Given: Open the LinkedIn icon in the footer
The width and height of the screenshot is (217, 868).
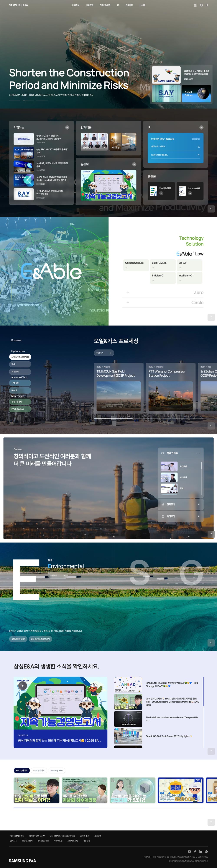Looking at the screenshot, I should coord(201,851).
